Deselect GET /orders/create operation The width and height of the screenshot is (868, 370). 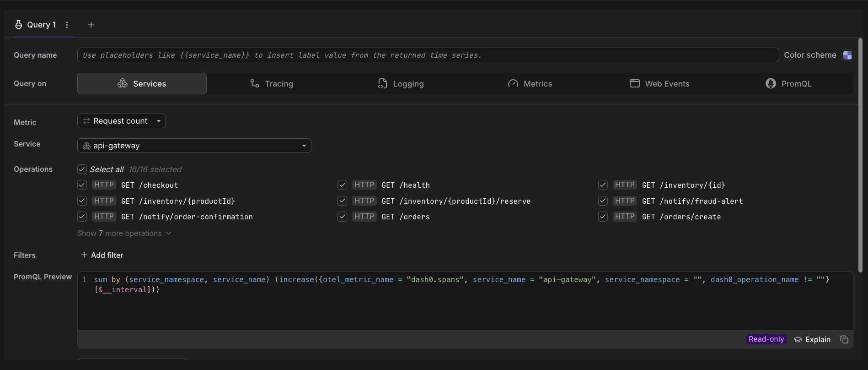[x=603, y=217]
